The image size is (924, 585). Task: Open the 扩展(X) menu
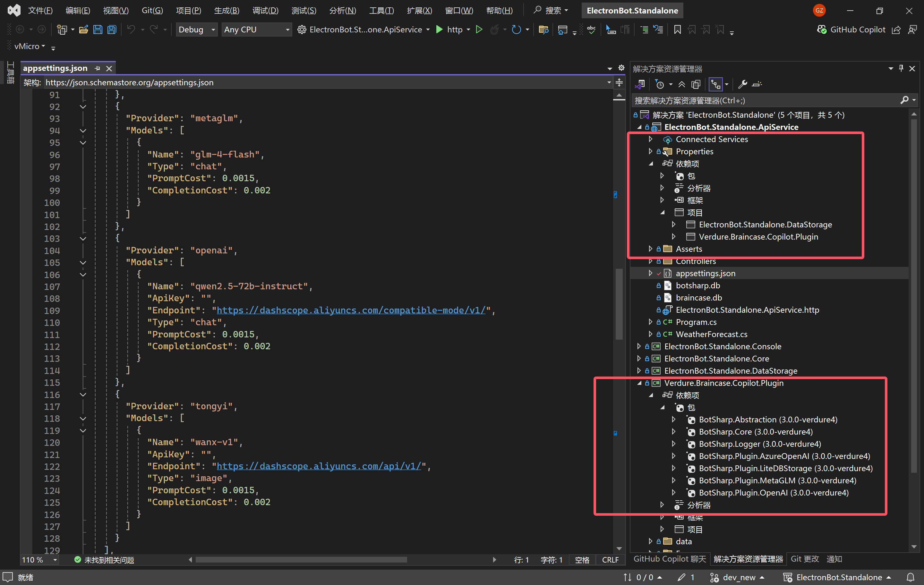[x=419, y=10]
